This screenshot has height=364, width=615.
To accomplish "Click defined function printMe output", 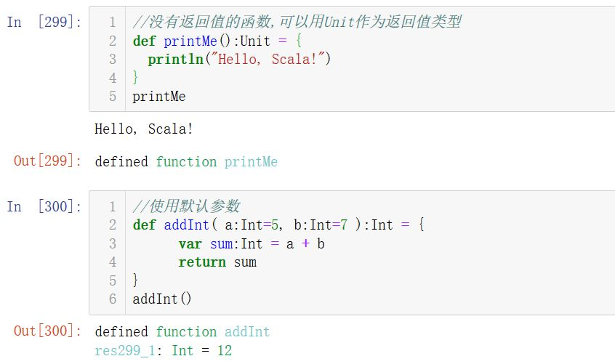I will [x=186, y=161].
